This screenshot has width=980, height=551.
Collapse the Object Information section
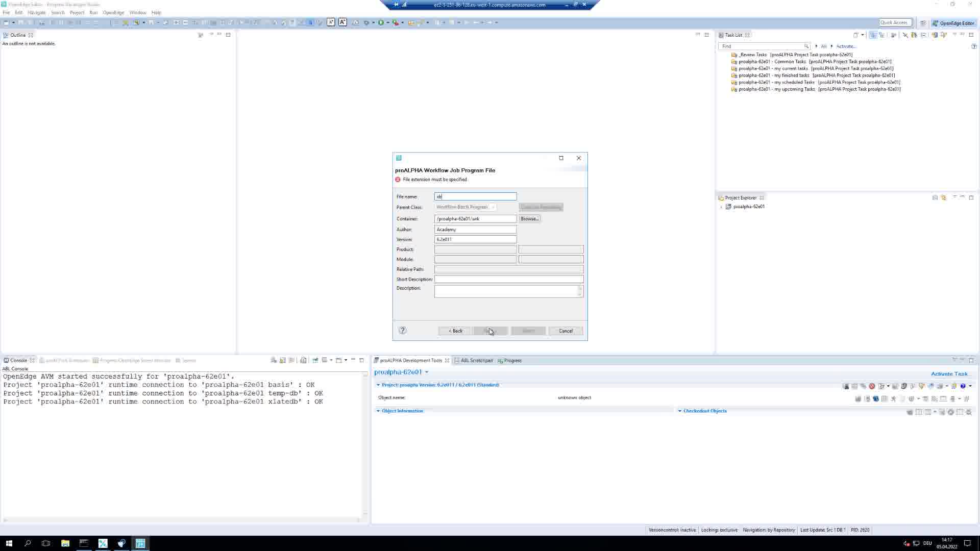click(378, 411)
